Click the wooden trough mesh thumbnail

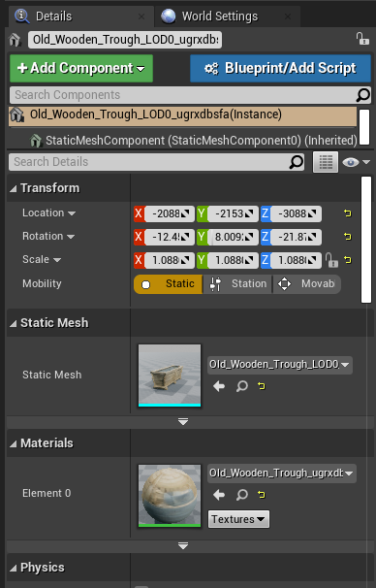170,375
